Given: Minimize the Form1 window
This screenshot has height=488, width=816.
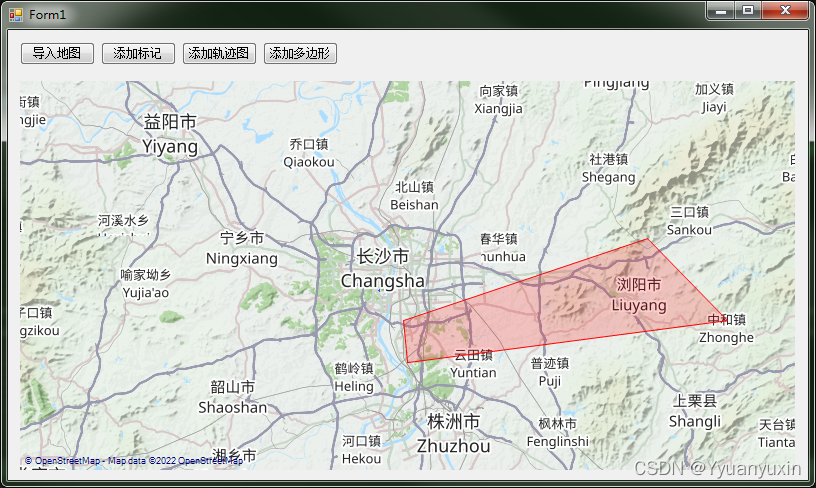Looking at the screenshot, I should [x=721, y=11].
